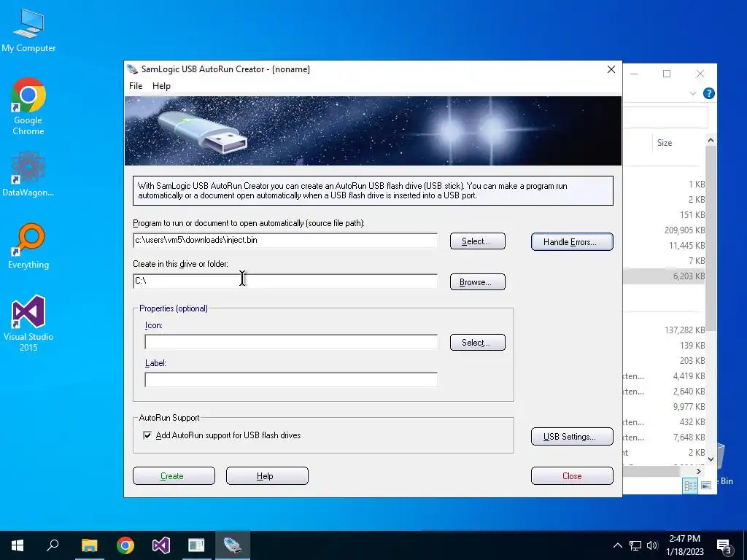Open the File menu
Viewport: 747px width, 560px height.
coord(136,86)
